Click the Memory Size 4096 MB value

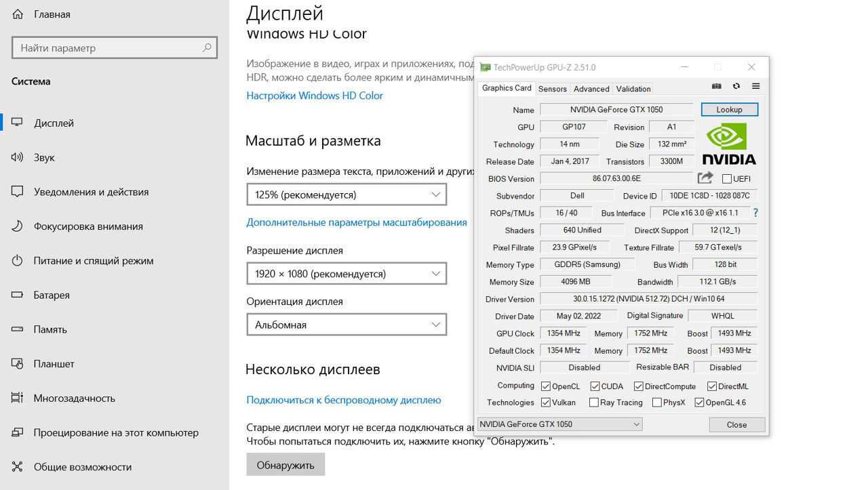[x=576, y=281]
